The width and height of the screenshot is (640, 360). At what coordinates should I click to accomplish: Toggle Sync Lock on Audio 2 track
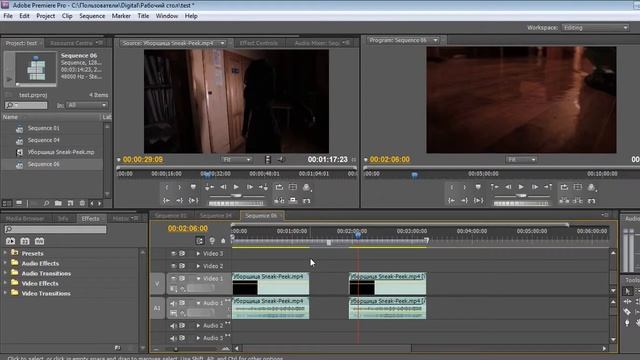[x=182, y=326]
